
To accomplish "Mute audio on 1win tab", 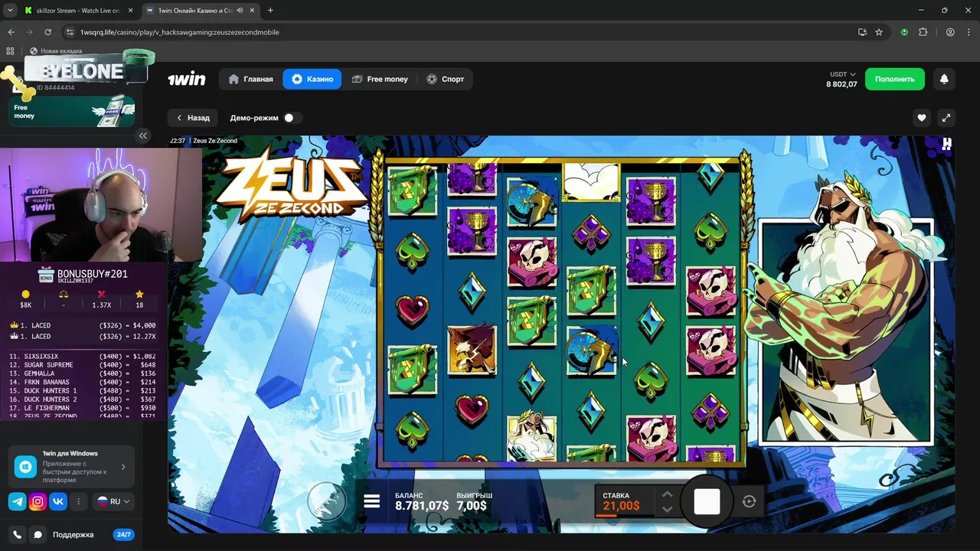I will pyautogui.click(x=240, y=11).
